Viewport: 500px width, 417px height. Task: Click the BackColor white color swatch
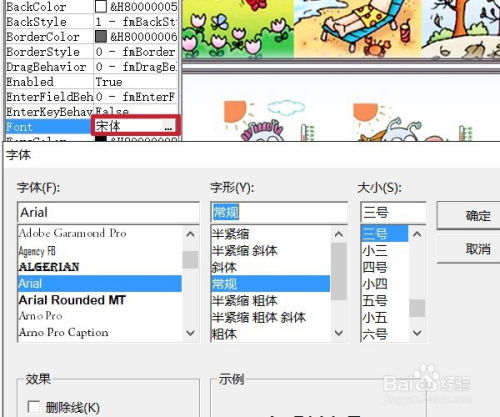click(101, 6)
